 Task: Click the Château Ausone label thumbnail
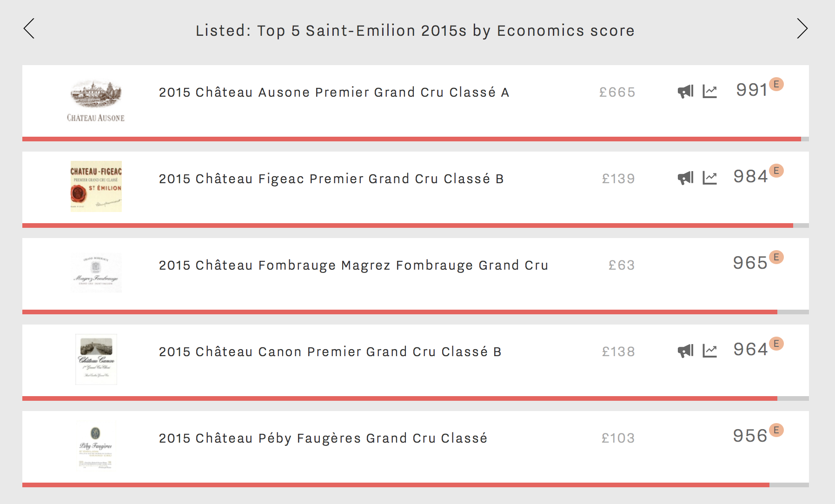coord(96,101)
